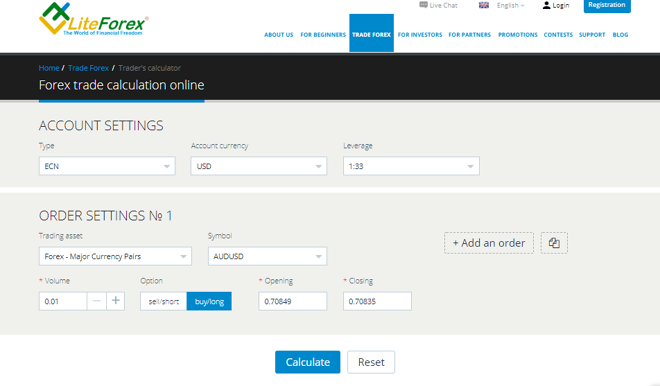Click the Registration button
The image size is (660, 386).
click(x=607, y=5)
